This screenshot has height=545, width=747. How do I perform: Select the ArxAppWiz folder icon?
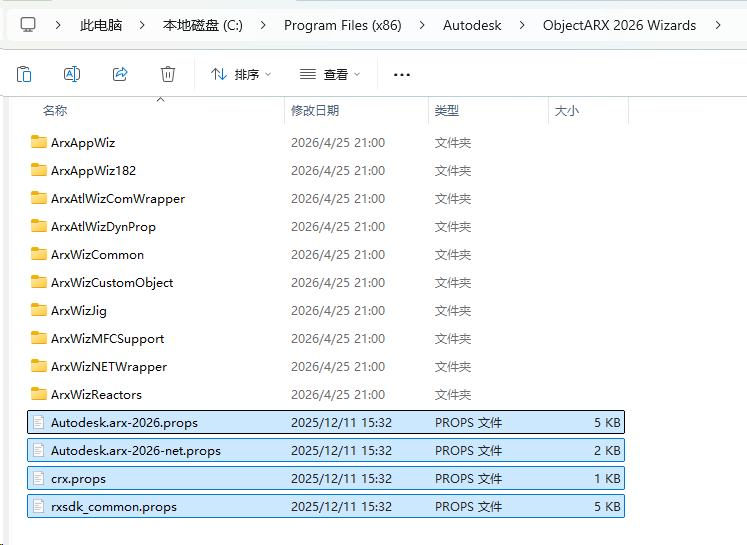[39, 142]
